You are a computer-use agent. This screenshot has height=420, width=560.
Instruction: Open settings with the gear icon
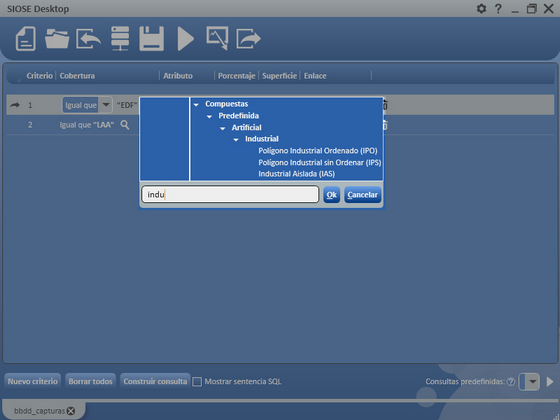pyautogui.click(x=481, y=9)
